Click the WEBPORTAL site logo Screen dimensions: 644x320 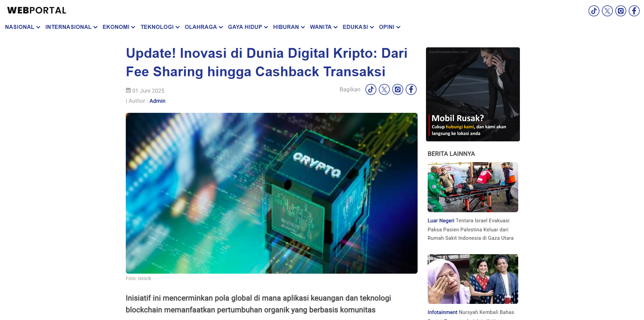[37, 10]
